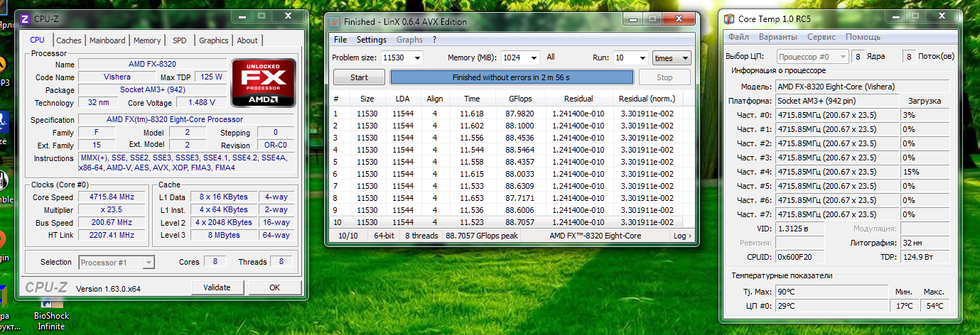Screen dimensions: 980x335
Task: Click the Time column header in LinX
Action: [x=472, y=99]
